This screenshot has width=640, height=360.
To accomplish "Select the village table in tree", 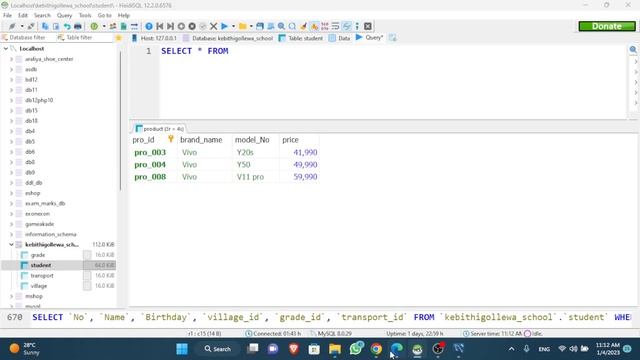I will point(39,286).
